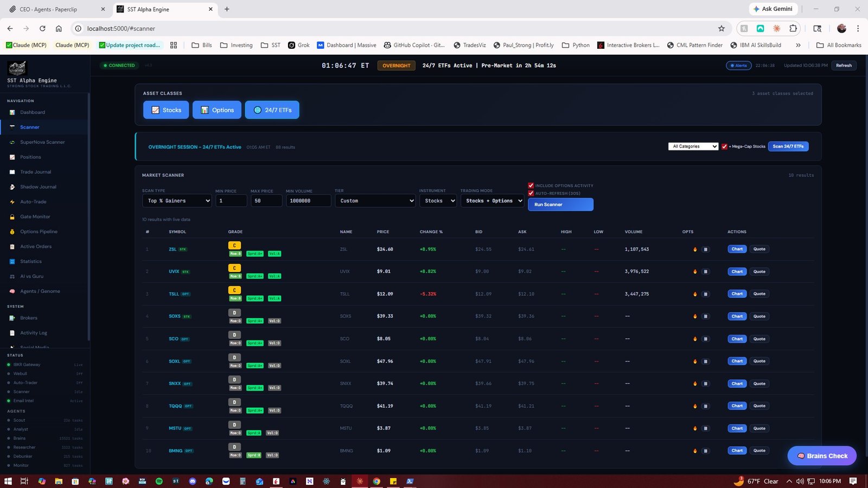
Task: Click the Refresh button in the header
Action: click(844, 66)
